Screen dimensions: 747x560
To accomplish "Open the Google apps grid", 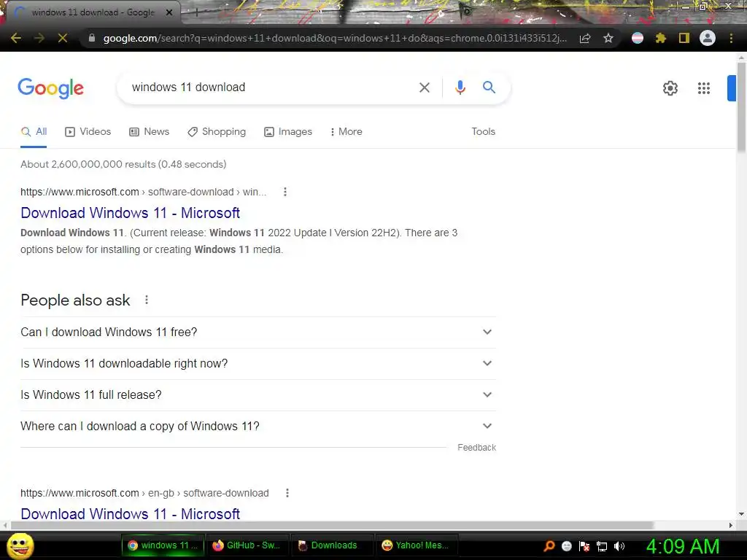I will [704, 88].
